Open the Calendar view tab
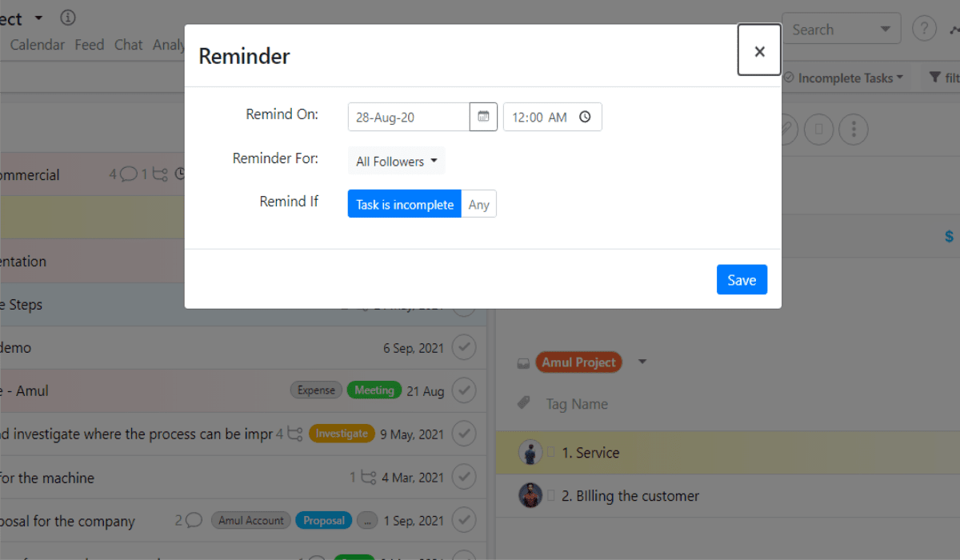 pyautogui.click(x=37, y=45)
